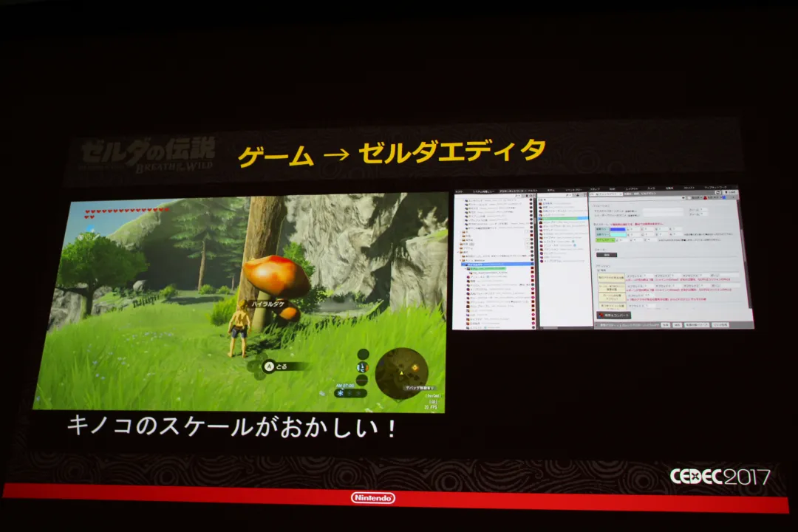Switch to the highlighted third tab in the top bar

514,191
